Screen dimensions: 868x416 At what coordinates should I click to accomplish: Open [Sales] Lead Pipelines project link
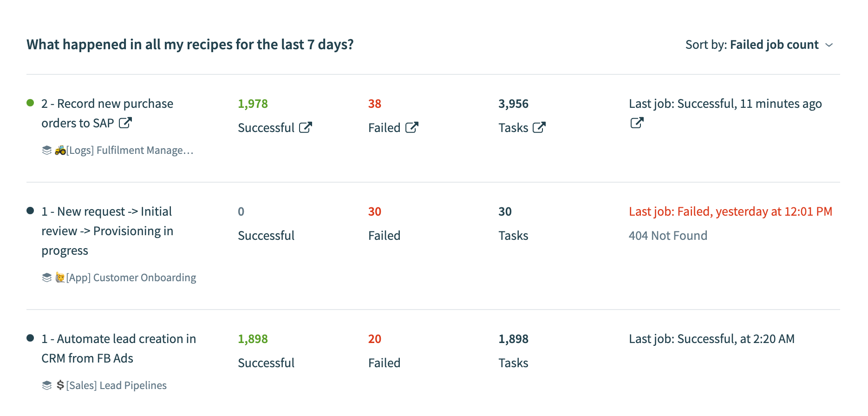[116, 386]
